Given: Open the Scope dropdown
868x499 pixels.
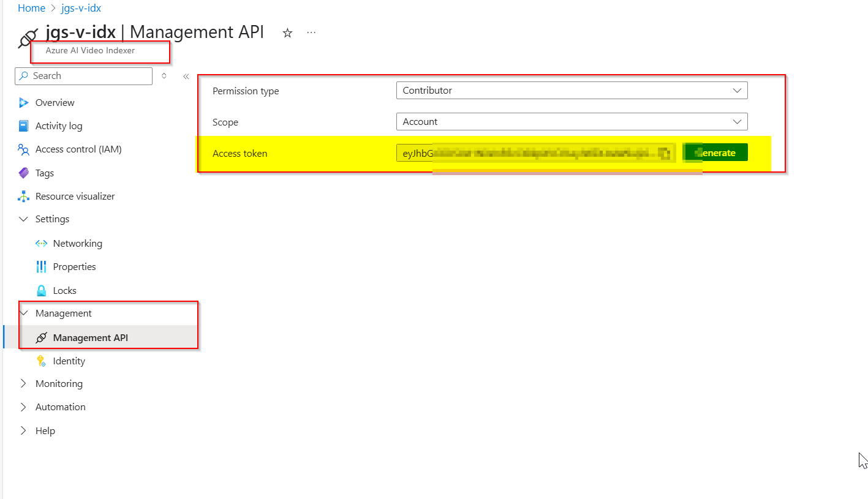Looking at the screenshot, I should (572, 121).
